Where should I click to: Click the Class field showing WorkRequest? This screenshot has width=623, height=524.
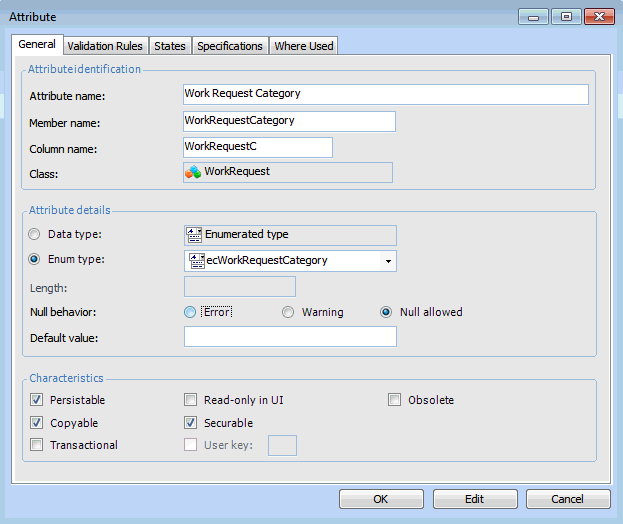[x=288, y=172]
